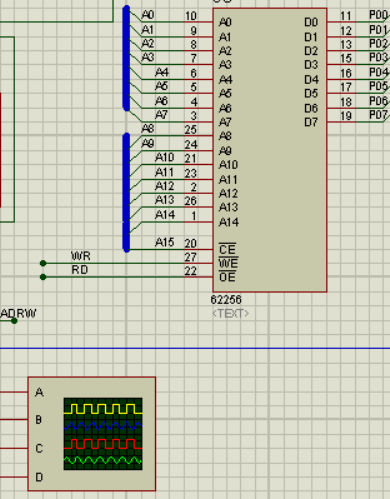Click the CE pin name on 62256

point(227,250)
